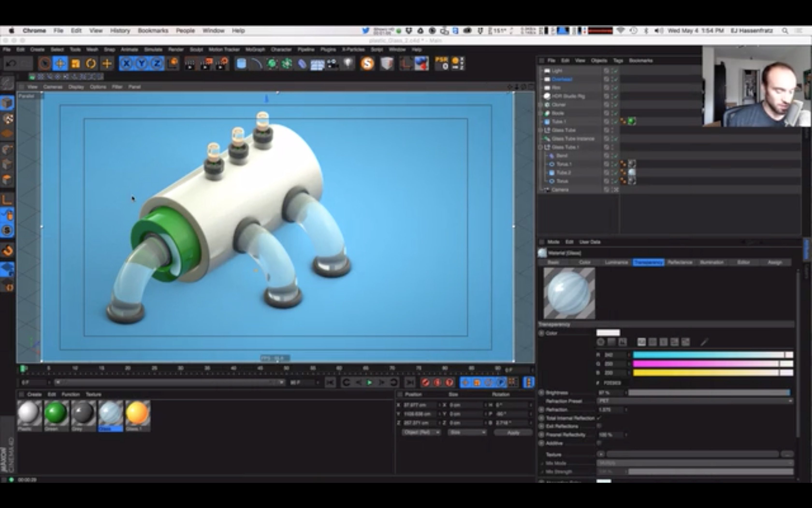Open the Simulate menu
Image resolution: width=812 pixels, height=508 pixels.
coord(153,50)
